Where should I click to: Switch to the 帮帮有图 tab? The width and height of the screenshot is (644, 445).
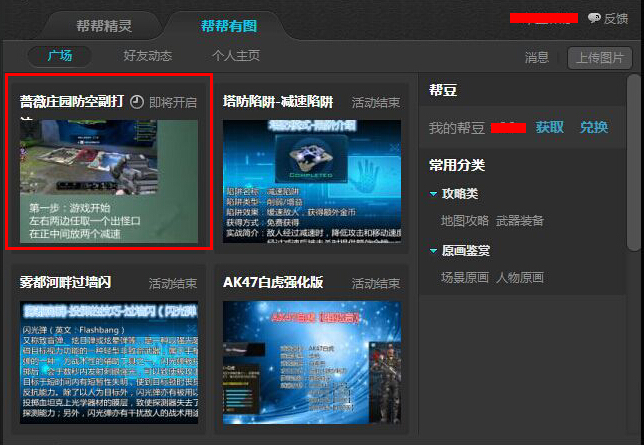pyautogui.click(x=229, y=26)
